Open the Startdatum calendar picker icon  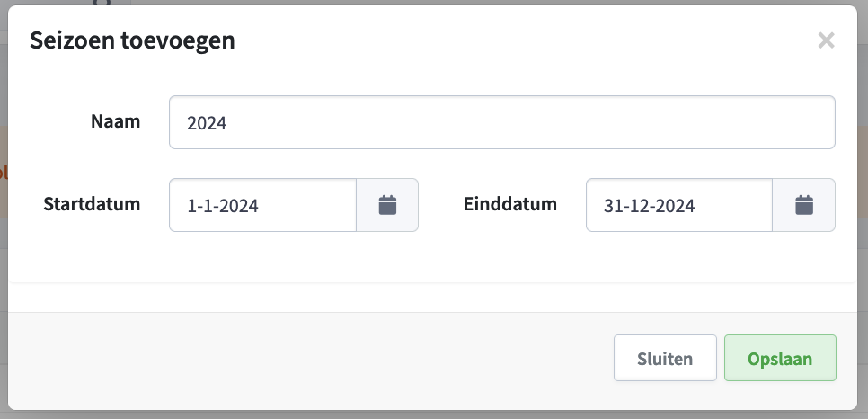387,205
